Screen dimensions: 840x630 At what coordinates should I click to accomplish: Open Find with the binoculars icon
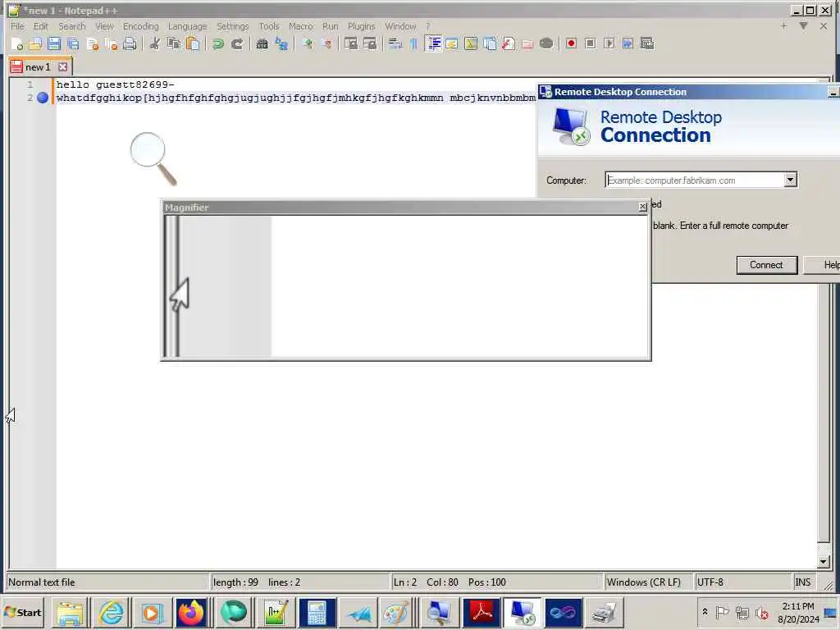tap(262, 44)
